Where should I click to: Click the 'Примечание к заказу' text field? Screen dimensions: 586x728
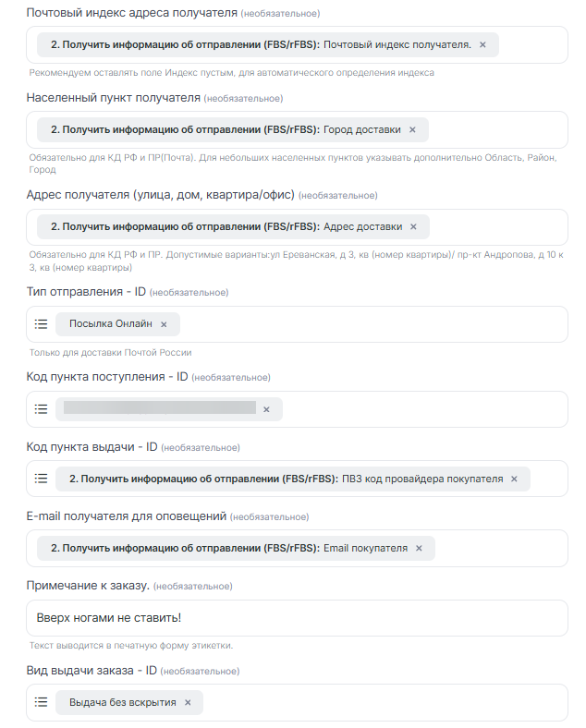point(296,618)
